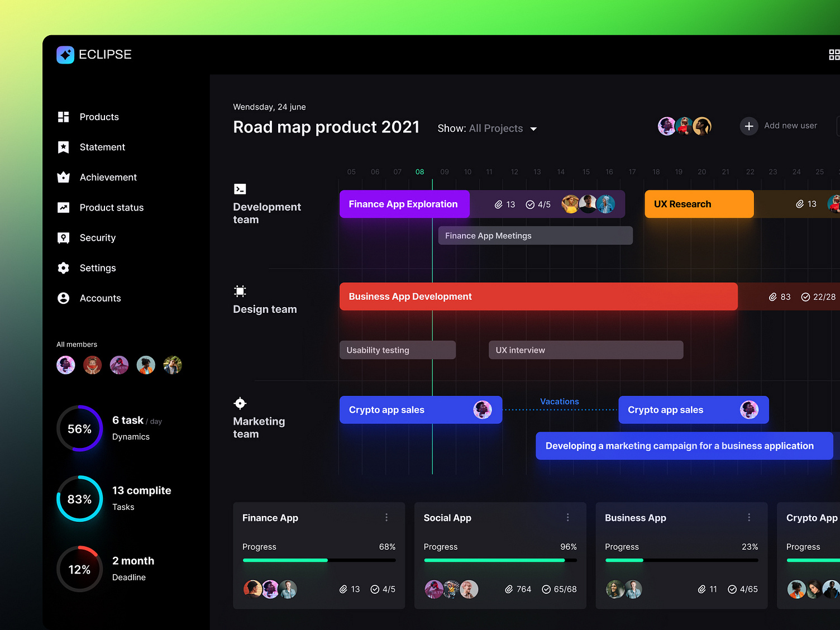Image resolution: width=840 pixels, height=630 pixels.
Task: Open the Statement section from sidebar
Action: 102,147
